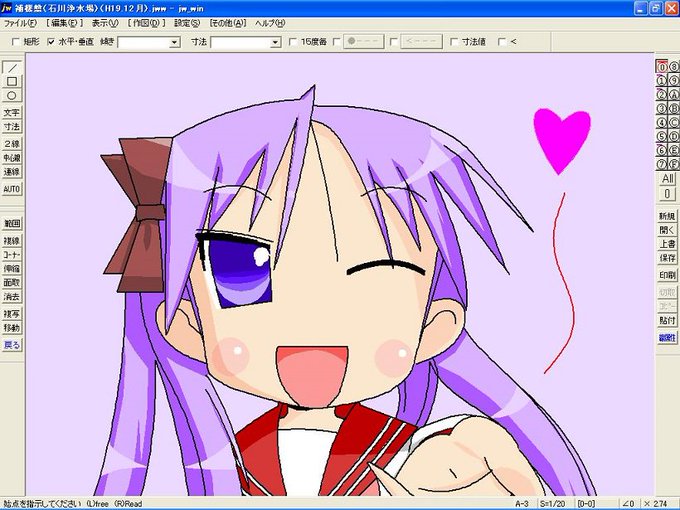
Task: Expand the 寸法 length dropdown
Action: [275, 42]
